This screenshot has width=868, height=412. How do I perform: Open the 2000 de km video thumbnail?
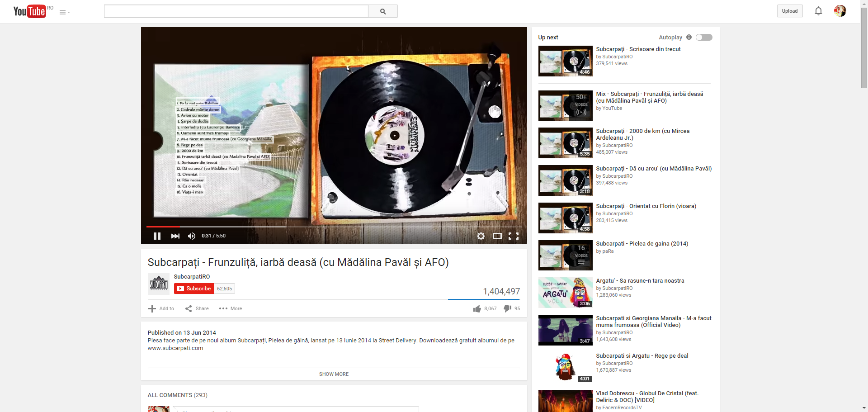566,143
